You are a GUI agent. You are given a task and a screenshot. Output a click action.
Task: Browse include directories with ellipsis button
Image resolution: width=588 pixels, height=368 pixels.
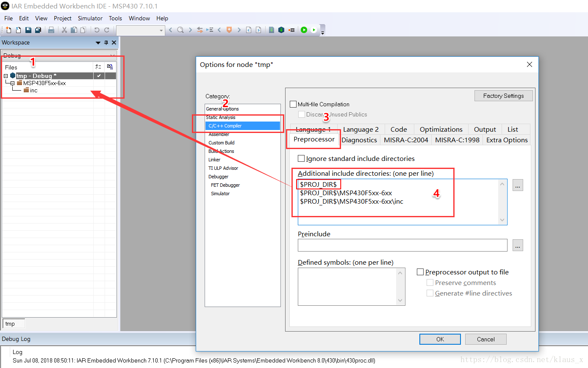[518, 185]
